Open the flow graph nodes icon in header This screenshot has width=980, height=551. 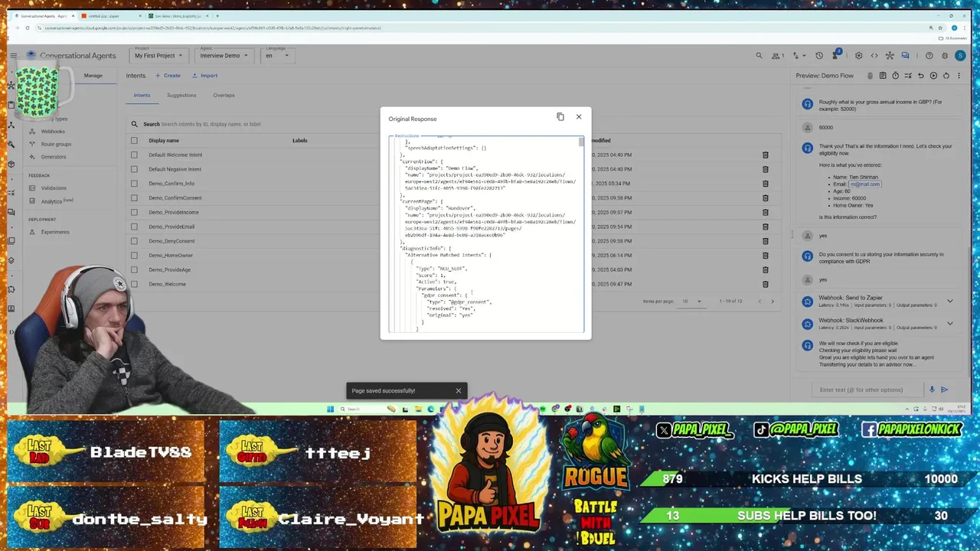(x=890, y=55)
